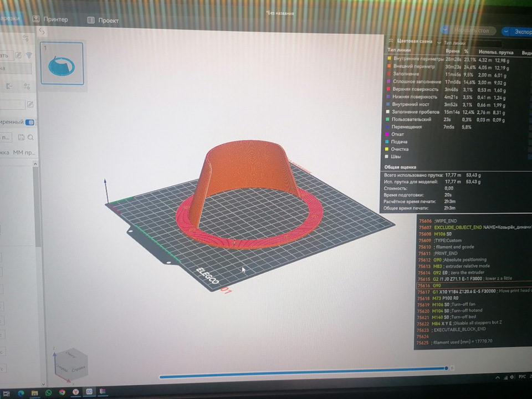Toggle the Расширенный advanced mode switch
This screenshot has height=399, width=532.
coord(30,122)
